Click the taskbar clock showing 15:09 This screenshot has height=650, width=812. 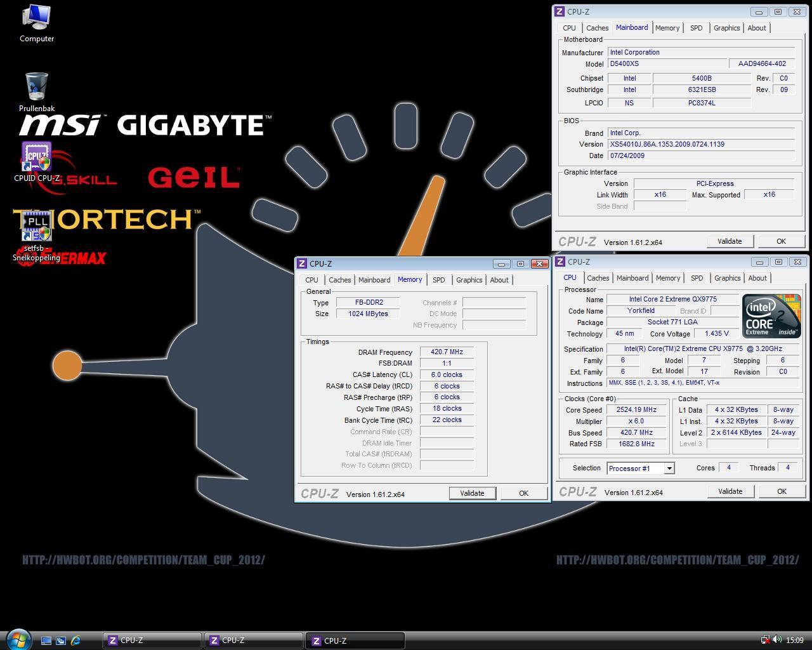(x=794, y=640)
